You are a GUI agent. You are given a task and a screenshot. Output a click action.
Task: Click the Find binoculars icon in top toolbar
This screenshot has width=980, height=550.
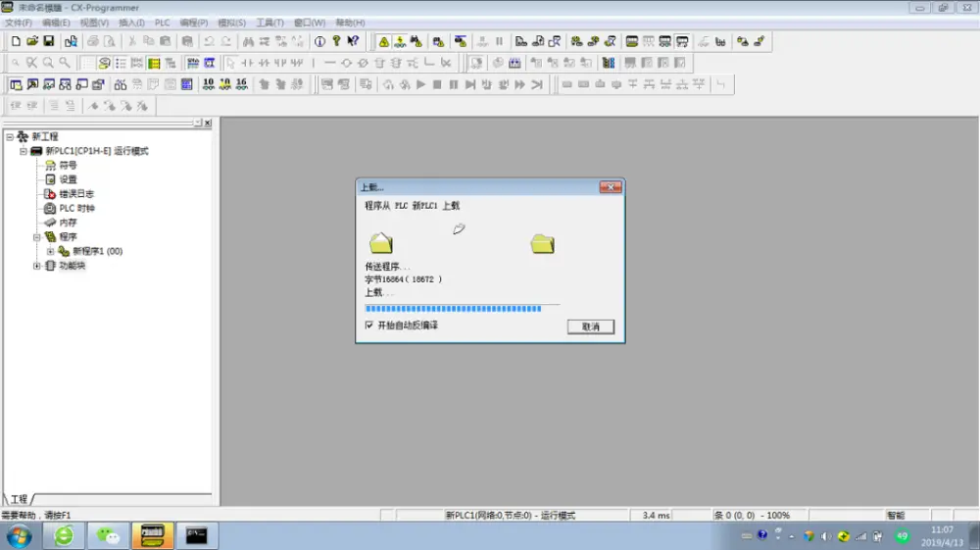point(248,41)
